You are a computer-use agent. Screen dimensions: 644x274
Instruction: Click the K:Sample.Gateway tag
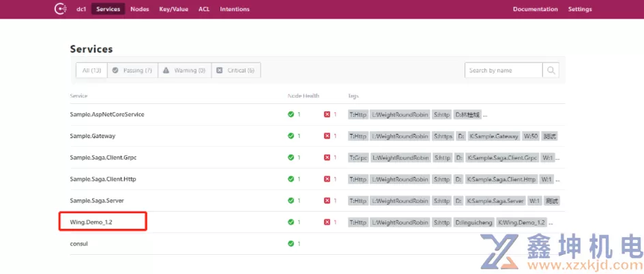pos(493,136)
